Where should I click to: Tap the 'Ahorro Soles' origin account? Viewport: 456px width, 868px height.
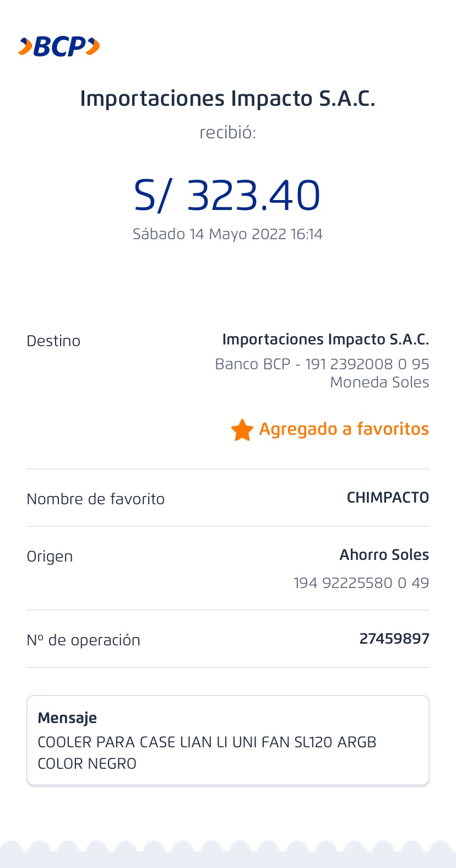[384, 555]
